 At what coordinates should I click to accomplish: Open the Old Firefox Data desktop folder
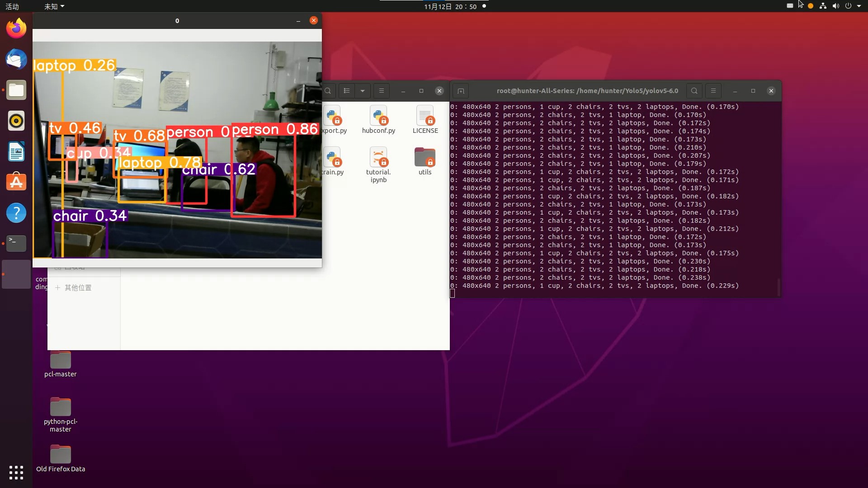tap(61, 459)
